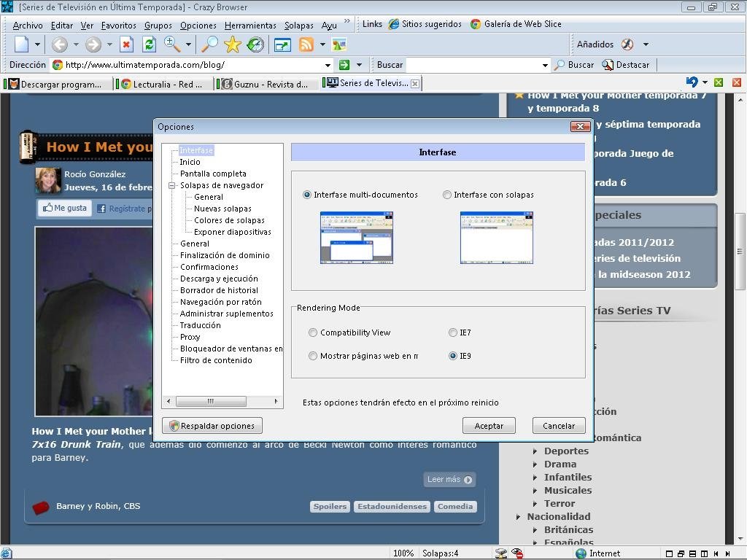Viewport: 747px width, 560px height.
Task: Switch to the Guznu - Revista tab
Action: 266,85
